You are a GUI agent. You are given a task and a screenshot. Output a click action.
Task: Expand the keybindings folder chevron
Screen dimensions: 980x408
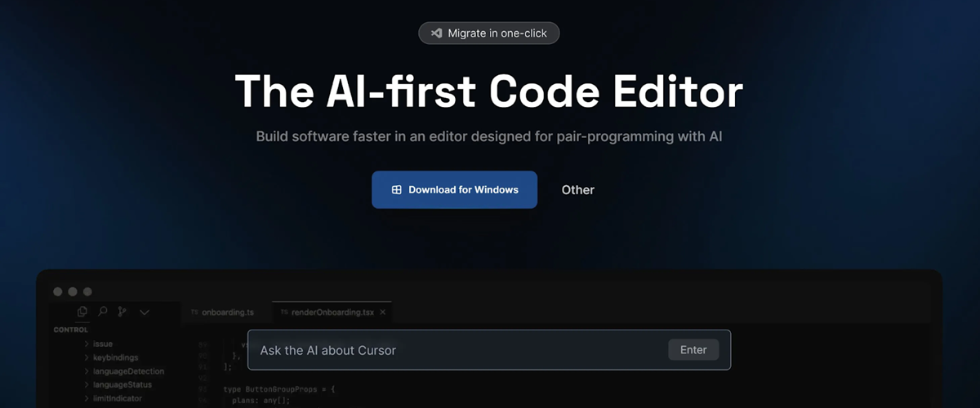coord(87,357)
